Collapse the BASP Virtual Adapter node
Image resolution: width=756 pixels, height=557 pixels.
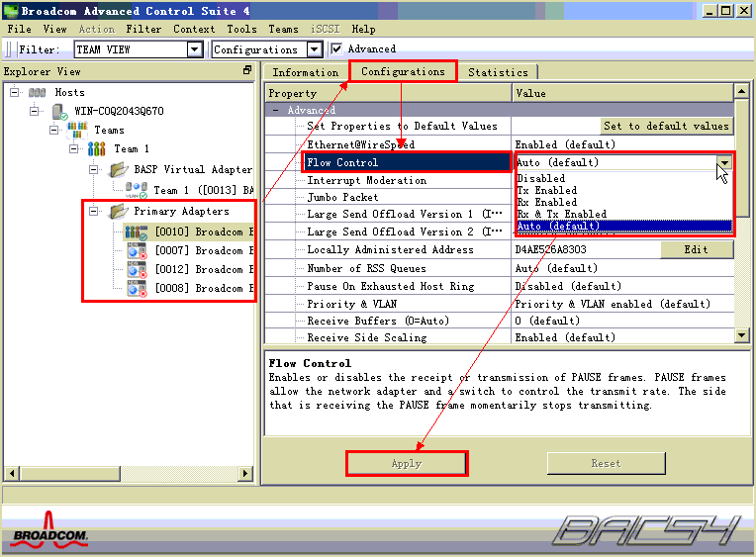94,169
